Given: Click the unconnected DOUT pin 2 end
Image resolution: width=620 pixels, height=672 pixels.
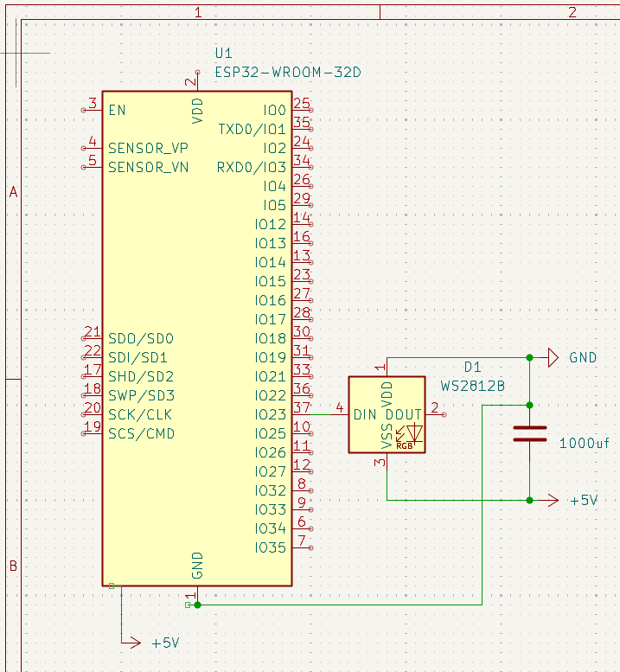Looking at the screenshot, I should [x=444, y=414].
